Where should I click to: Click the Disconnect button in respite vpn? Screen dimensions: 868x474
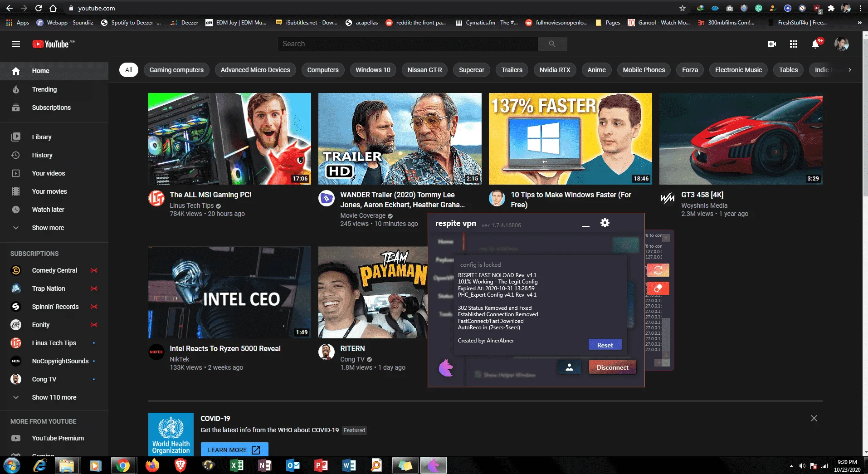click(x=612, y=367)
